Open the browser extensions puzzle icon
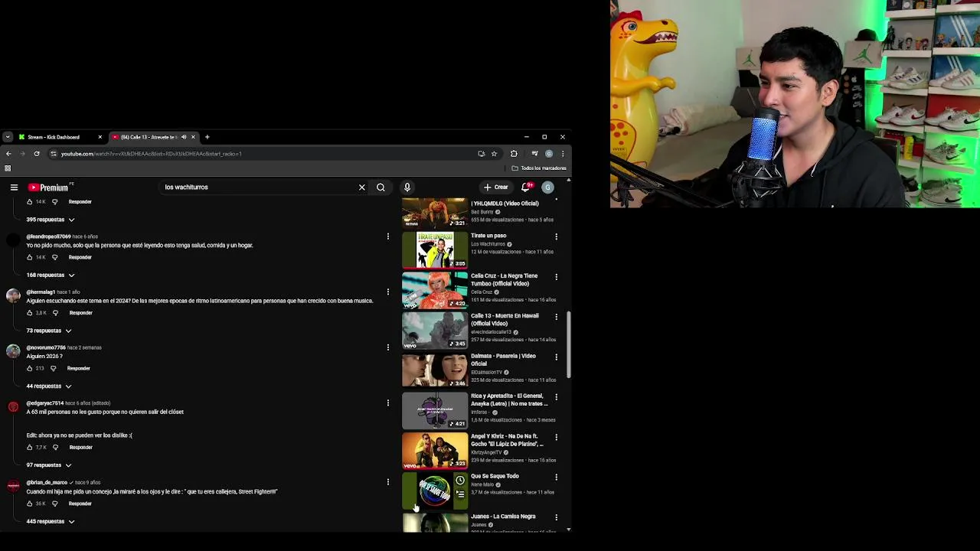Screen dimensions: 980x551 514,154
